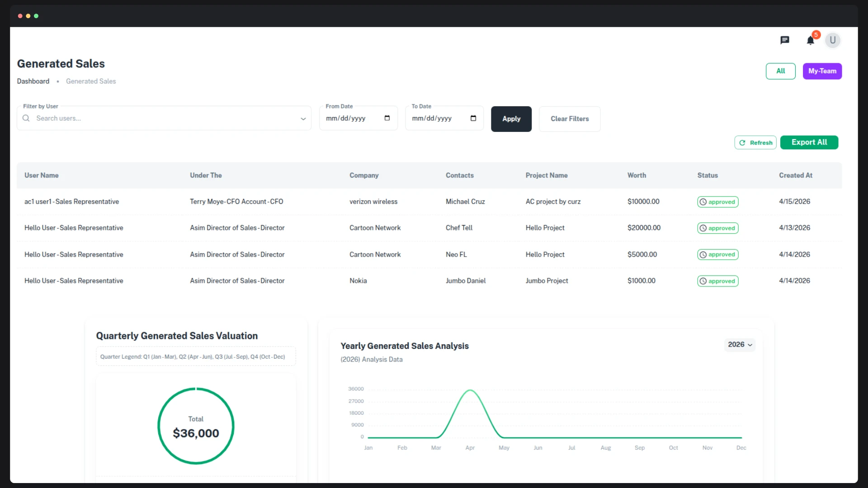Click the Created At column header
The width and height of the screenshot is (868, 488).
point(795,175)
